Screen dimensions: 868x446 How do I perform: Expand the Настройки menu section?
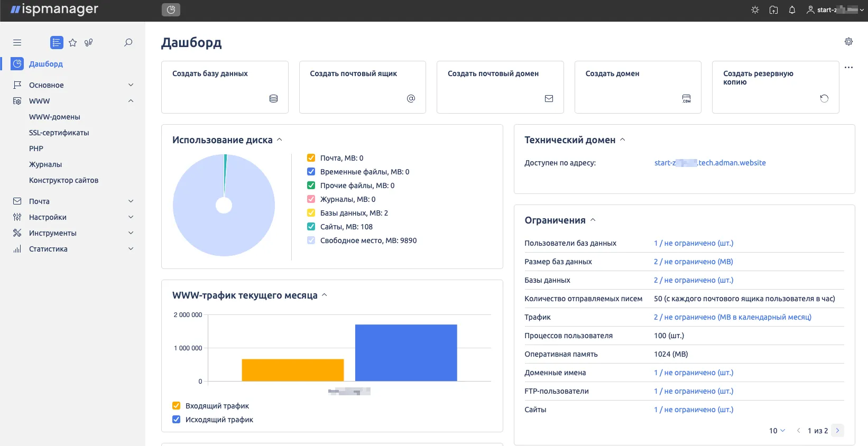click(131, 217)
